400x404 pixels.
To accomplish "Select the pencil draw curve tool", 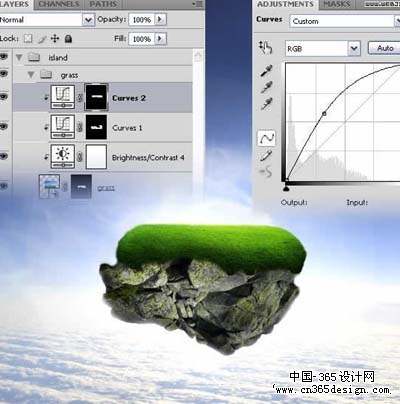I will (266, 156).
